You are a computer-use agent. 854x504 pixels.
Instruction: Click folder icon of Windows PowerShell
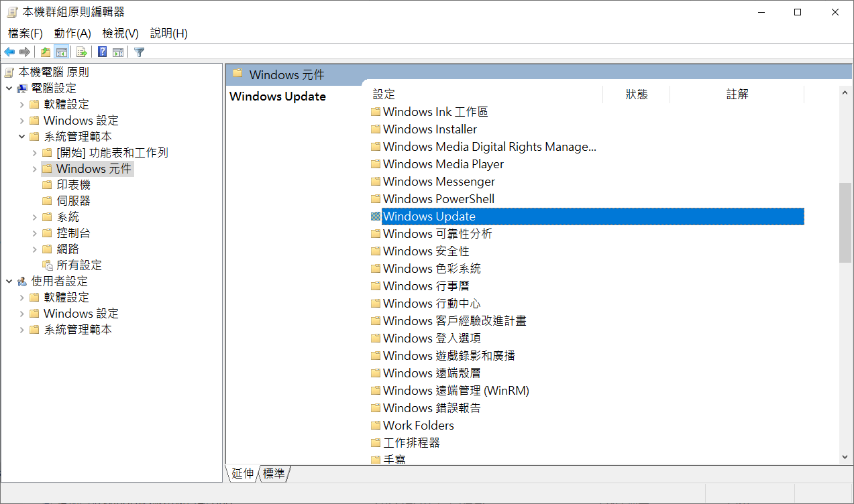pyautogui.click(x=376, y=199)
